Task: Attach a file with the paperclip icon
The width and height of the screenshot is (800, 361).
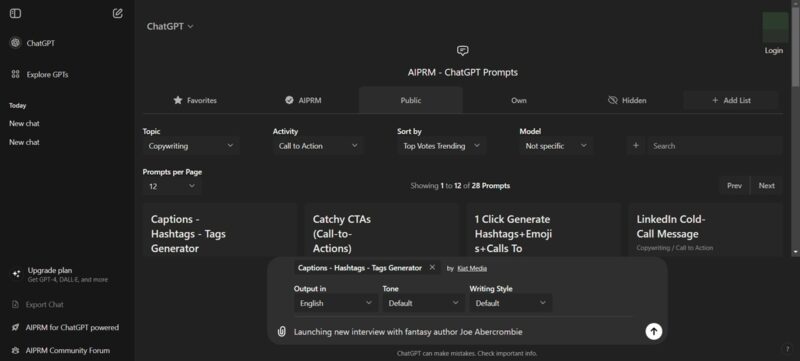Action: click(281, 331)
